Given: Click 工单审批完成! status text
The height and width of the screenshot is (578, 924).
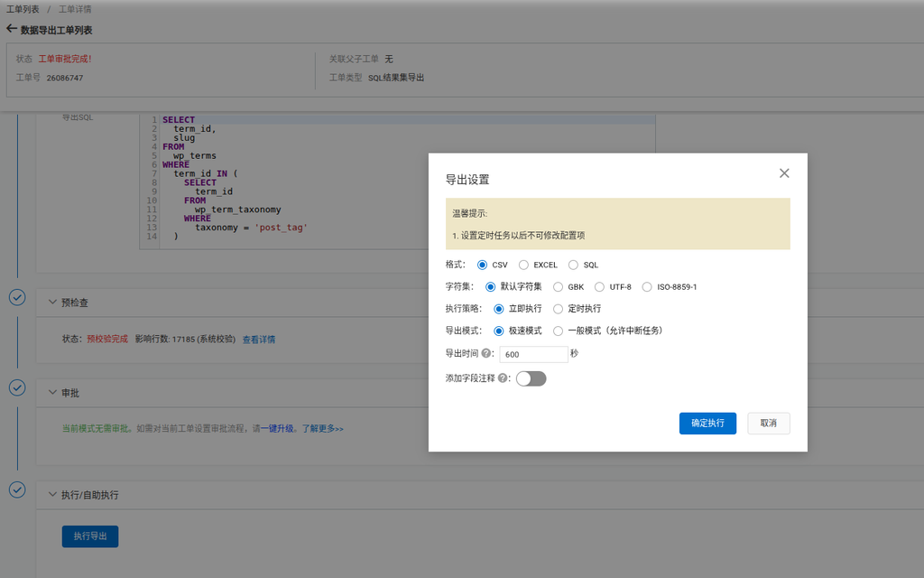Looking at the screenshot, I should 65,59.
